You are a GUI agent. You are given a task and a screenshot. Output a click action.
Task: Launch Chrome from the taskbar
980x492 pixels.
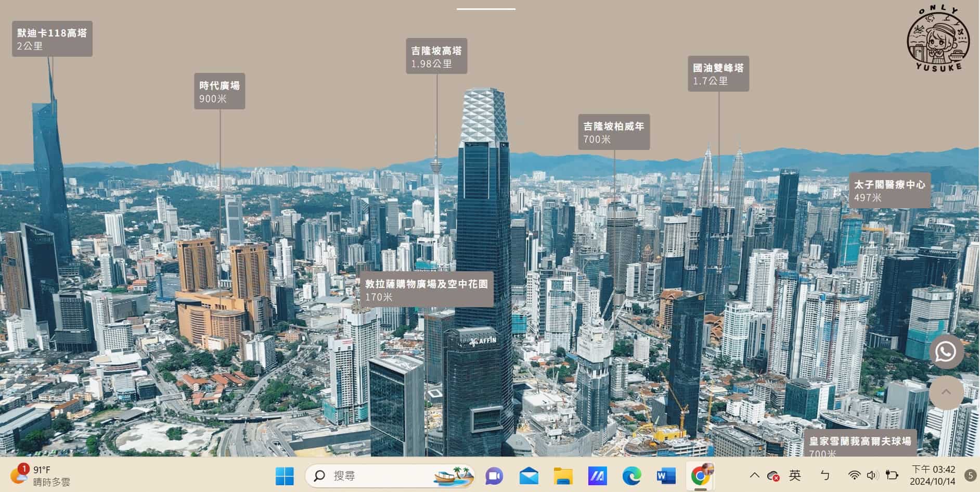[700, 475]
